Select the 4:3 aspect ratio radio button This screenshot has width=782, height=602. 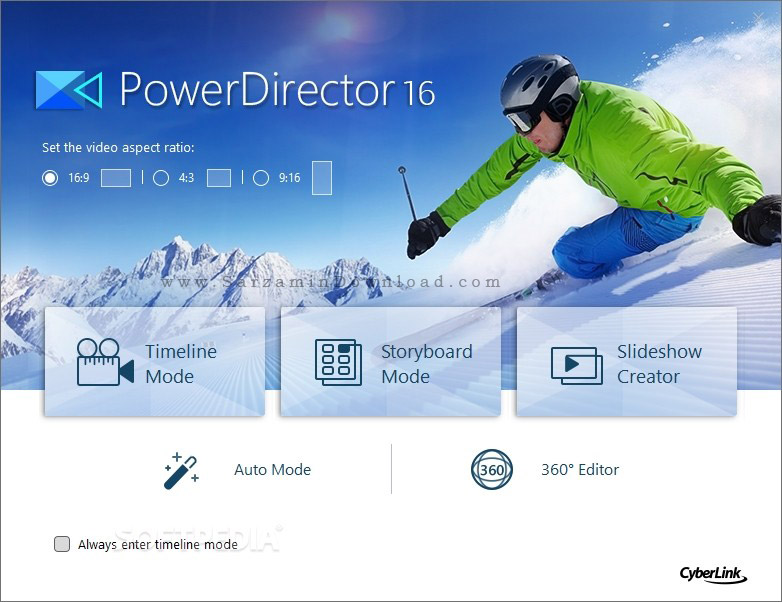point(161,178)
